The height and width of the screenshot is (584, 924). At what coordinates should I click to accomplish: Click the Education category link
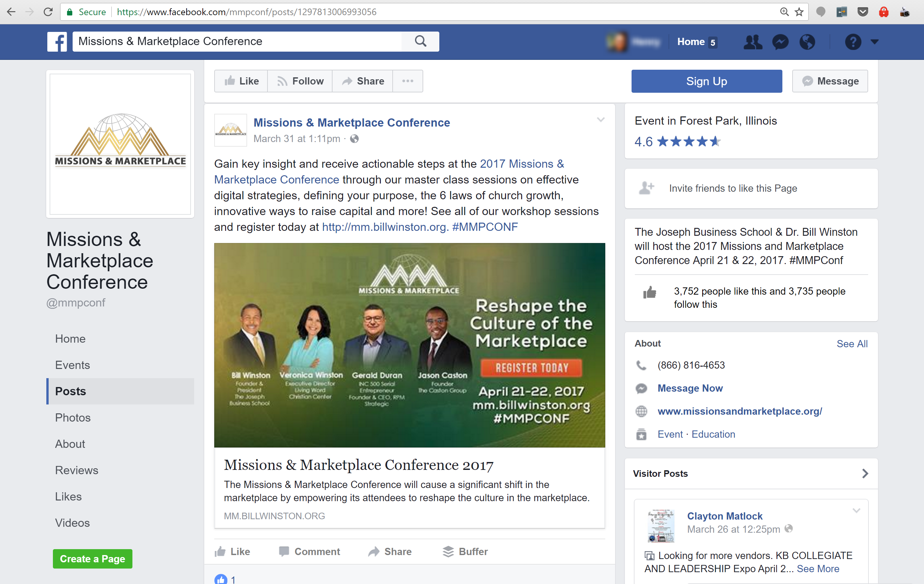tap(713, 434)
